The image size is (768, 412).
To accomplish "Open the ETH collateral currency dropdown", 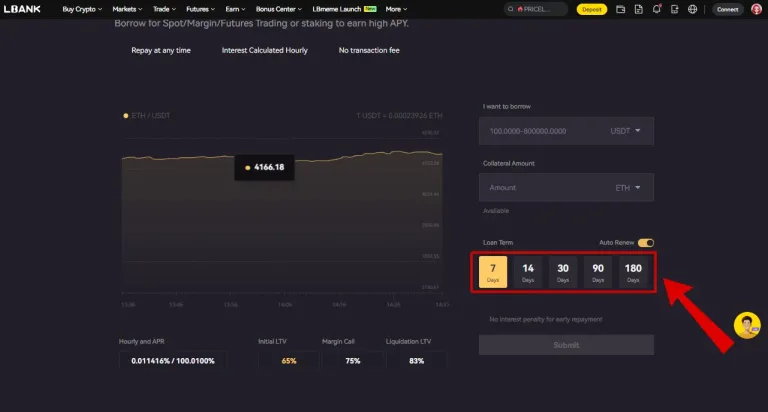I will click(628, 188).
